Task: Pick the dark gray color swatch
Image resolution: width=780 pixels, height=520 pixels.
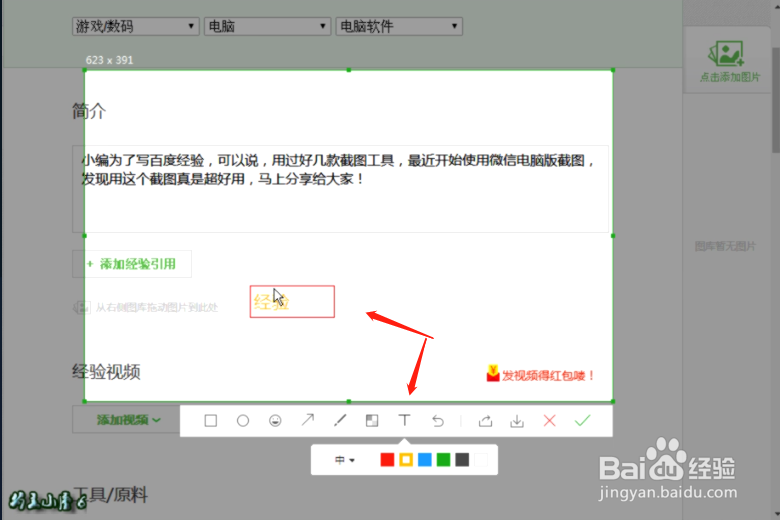Action: (462, 460)
